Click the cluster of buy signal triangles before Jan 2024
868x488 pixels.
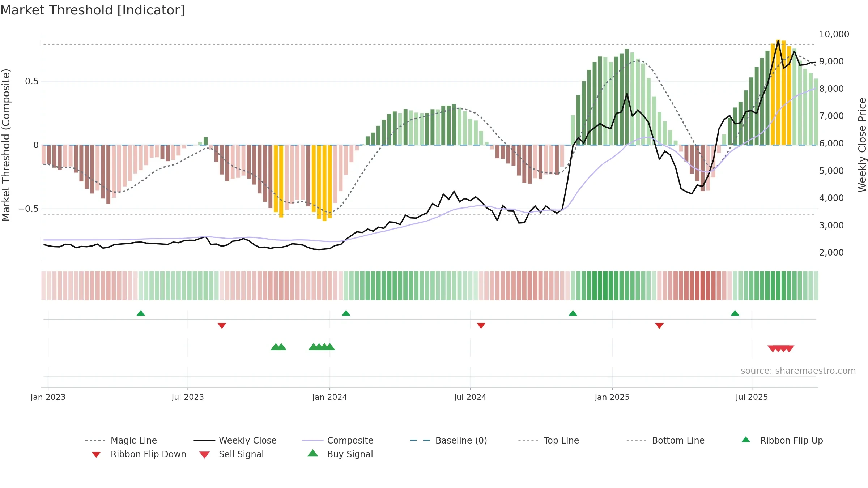(322, 347)
